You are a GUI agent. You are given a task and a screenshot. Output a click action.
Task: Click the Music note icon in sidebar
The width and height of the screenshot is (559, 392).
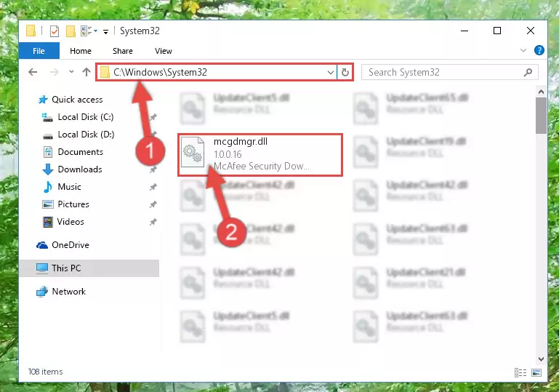coord(48,187)
